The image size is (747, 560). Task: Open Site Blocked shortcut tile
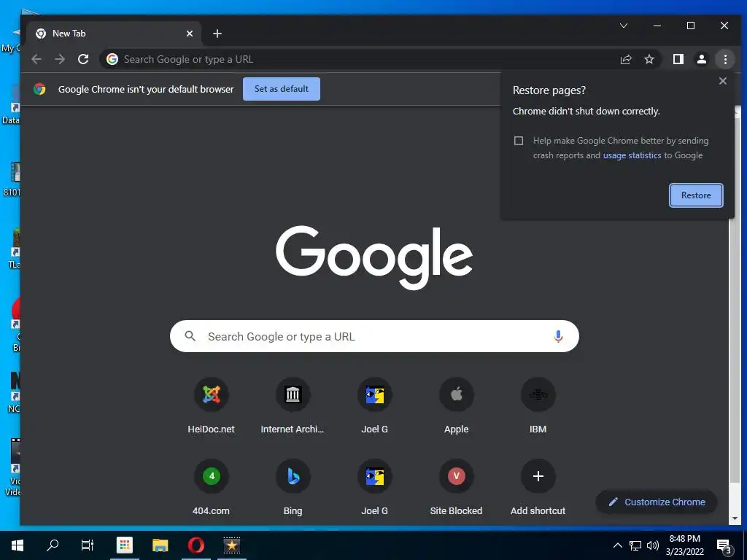[457, 487]
